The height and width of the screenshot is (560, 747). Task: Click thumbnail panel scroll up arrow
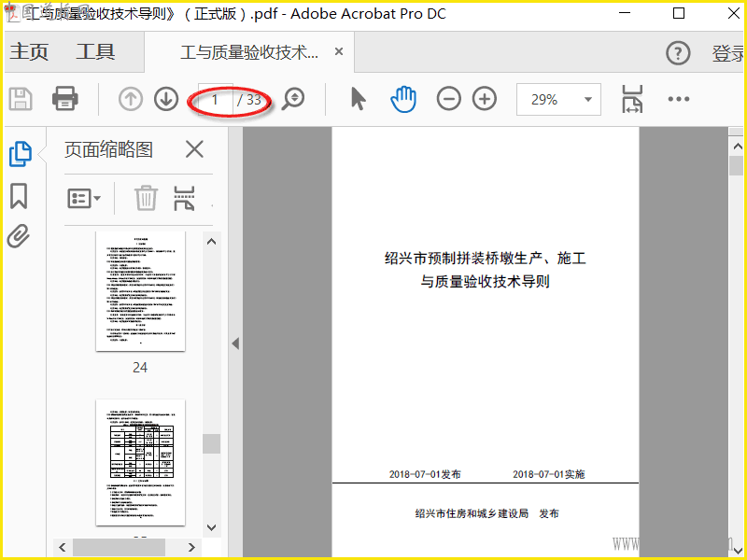coord(212,242)
